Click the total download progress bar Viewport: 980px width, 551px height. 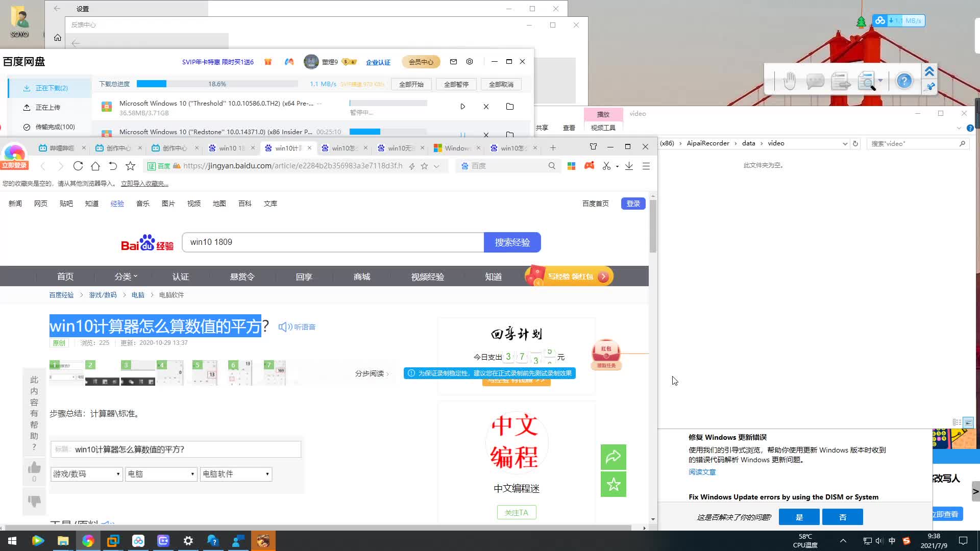click(x=217, y=84)
